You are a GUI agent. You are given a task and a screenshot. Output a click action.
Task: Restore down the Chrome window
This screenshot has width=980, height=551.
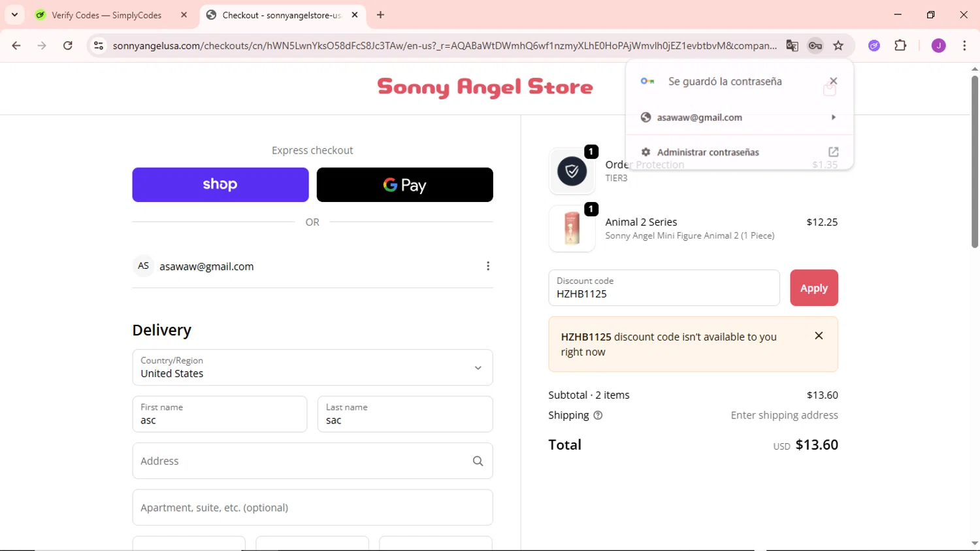(931, 14)
